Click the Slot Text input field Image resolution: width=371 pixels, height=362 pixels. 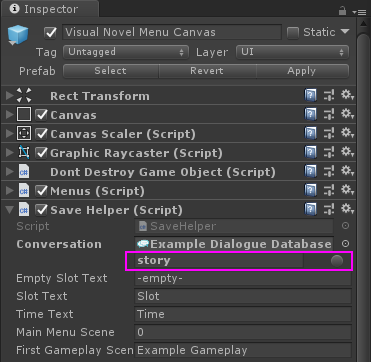(x=243, y=296)
